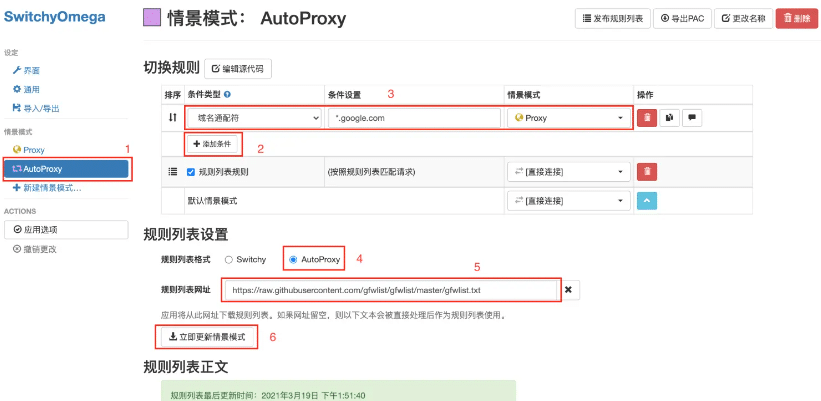
Task: Click the (按照规则列表匹配请求) text
Action: coord(371,171)
